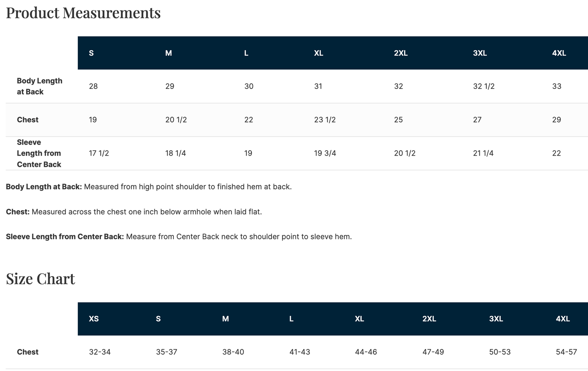The height and width of the screenshot is (371, 588).
Task: Click the Size Chart heading
Action: (41, 279)
